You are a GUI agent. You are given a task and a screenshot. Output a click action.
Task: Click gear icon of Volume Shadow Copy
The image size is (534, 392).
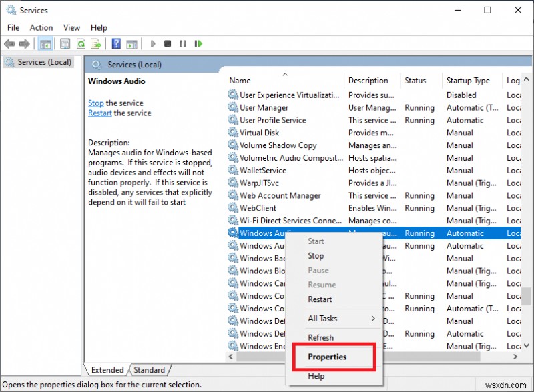[x=233, y=145]
